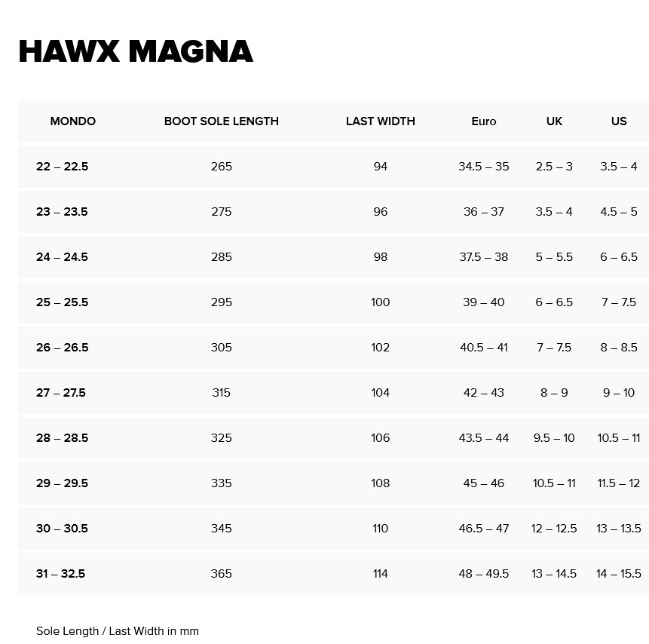
Task: Click the Euro column header
Action: [484, 121]
